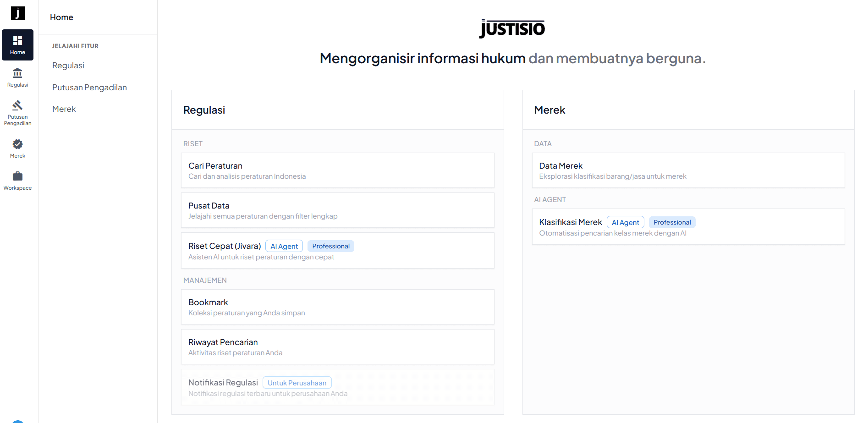Click the JELAJAHI FITUR label
The width and height of the screenshot is (868, 423).
[75, 46]
